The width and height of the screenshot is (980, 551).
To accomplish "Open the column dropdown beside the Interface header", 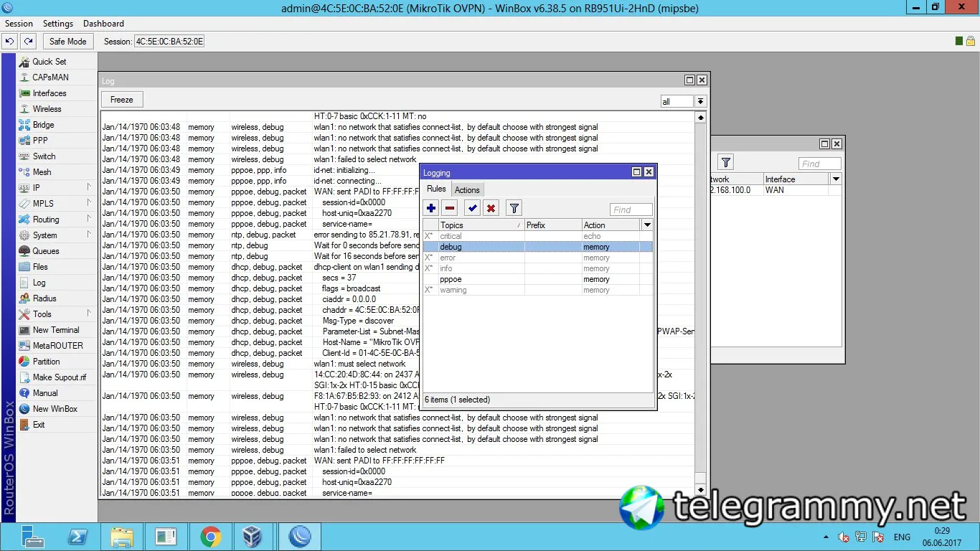I will coord(835,179).
